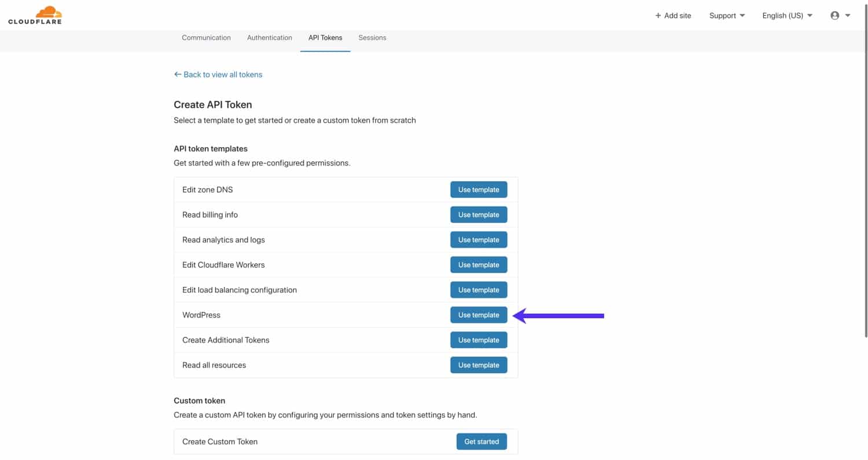
Task: Switch to the Communication tab
Action: pos(206,38)
